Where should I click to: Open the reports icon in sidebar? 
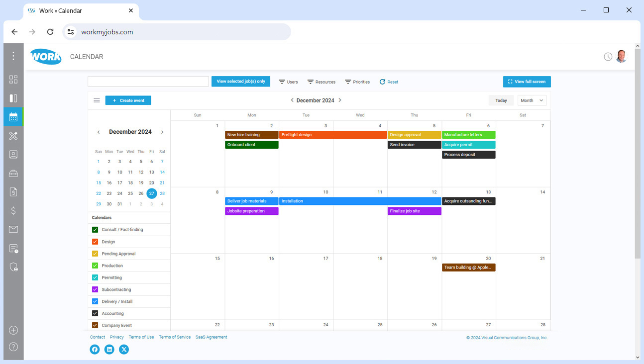[x=13, y=248]
